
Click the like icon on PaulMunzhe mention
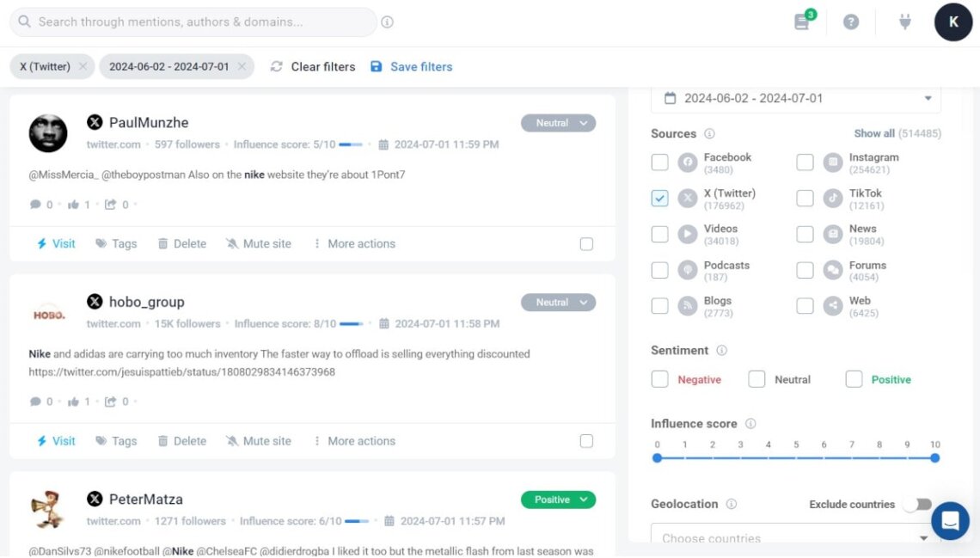click(73, 205)
